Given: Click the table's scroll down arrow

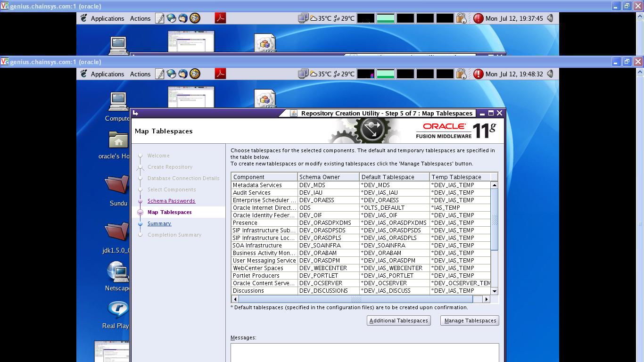Looking at the screenshot, I should 495,291.
